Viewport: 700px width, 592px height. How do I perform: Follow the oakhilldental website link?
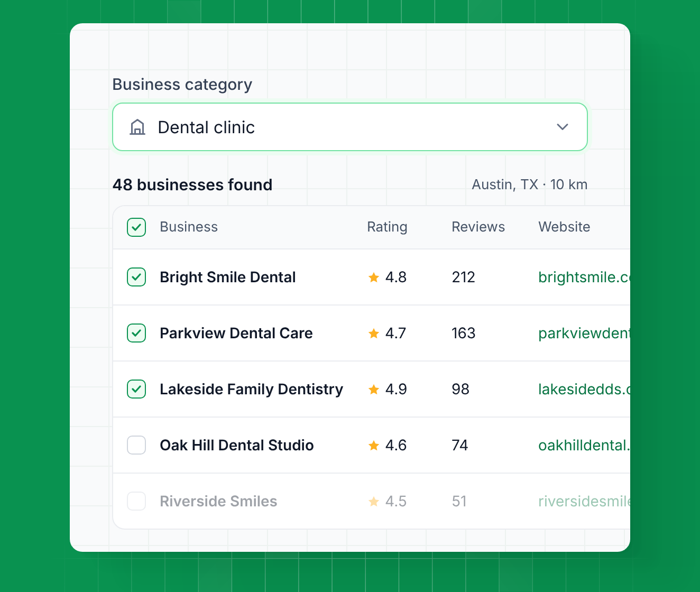click(584, 445)
